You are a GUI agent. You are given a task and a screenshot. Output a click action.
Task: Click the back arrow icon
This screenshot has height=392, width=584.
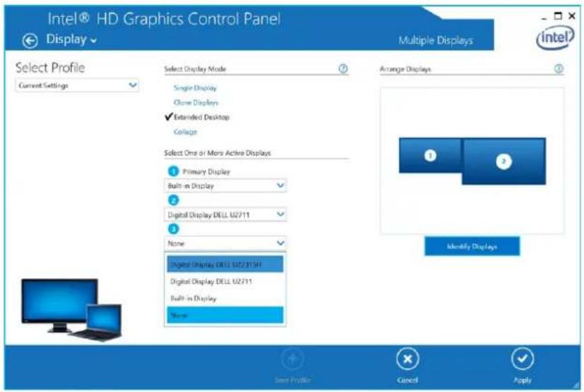[x=30, y=41]
